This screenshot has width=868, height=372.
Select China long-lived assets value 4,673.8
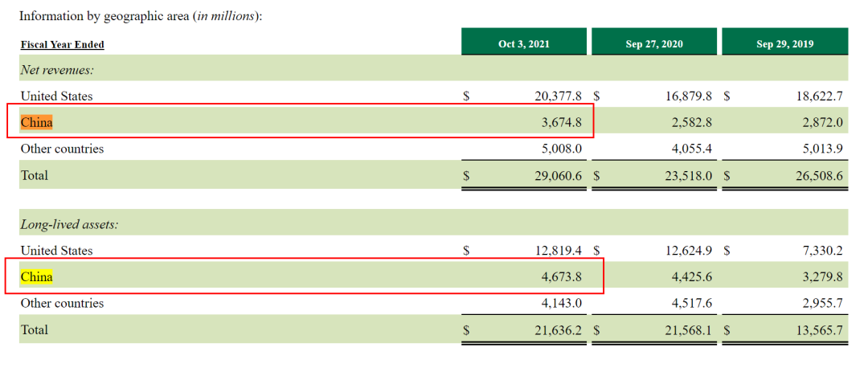click(561, 276)
